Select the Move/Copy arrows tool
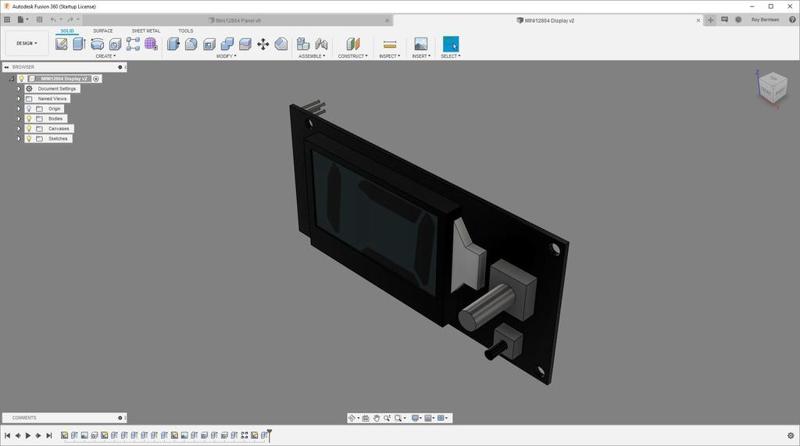 pos(263,44)
